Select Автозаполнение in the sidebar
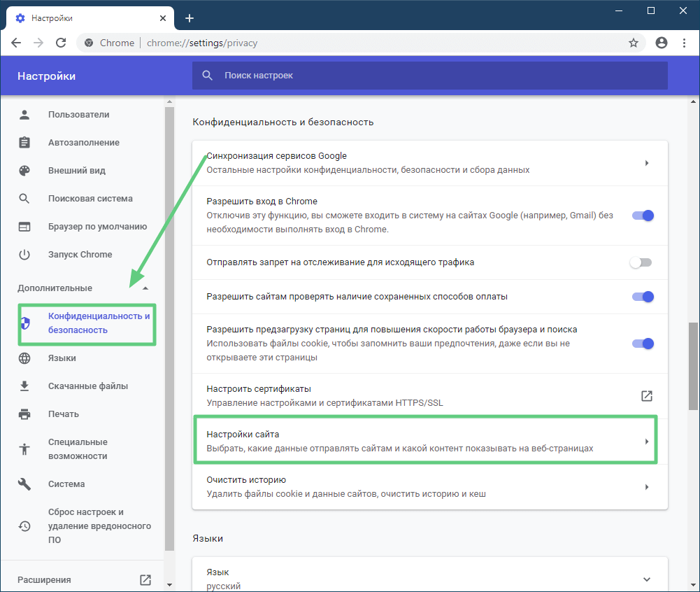 (84, 143)
